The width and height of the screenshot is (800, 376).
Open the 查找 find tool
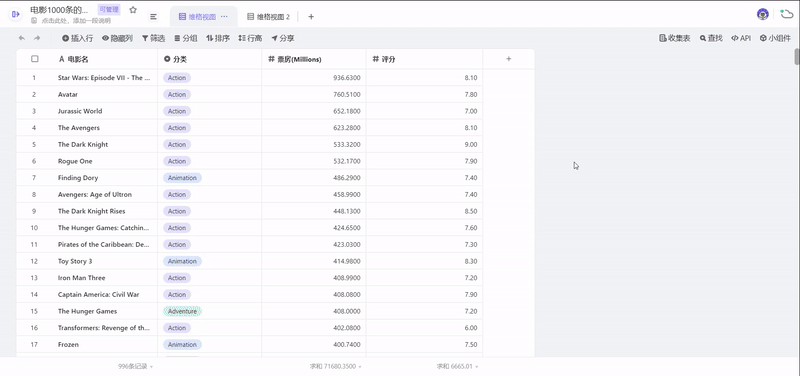tap(711, 38)
